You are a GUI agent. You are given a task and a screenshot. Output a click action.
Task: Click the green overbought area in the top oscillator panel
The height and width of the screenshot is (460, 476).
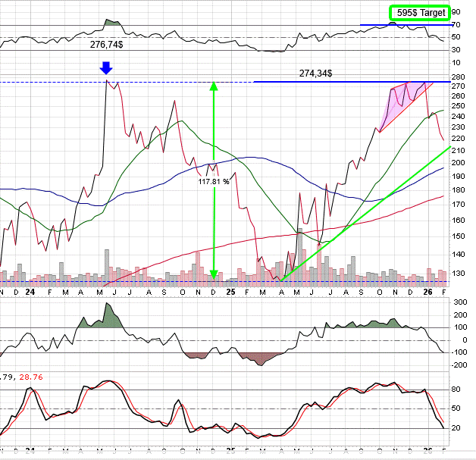(111, 23)
